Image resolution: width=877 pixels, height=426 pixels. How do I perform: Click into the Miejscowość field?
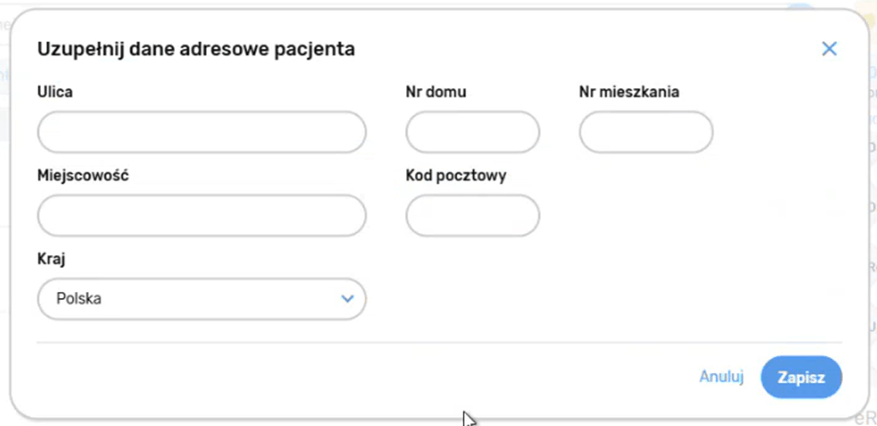(201, 216)
